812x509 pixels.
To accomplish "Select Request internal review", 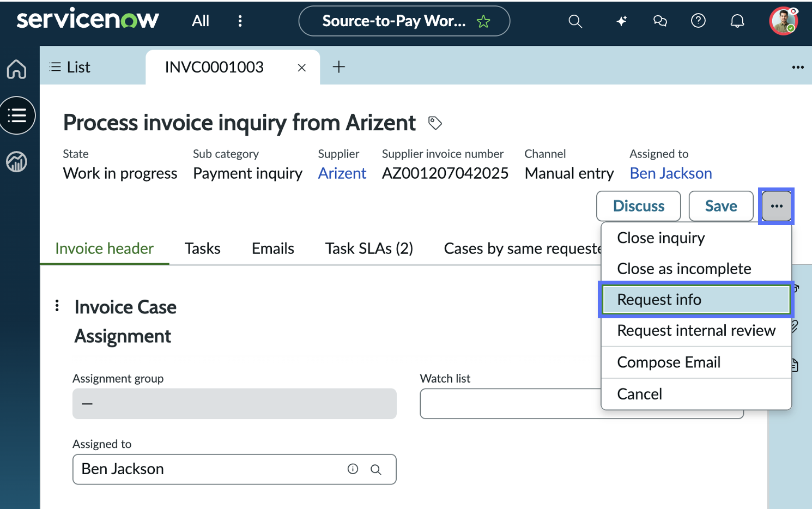I will pos(696,331).
